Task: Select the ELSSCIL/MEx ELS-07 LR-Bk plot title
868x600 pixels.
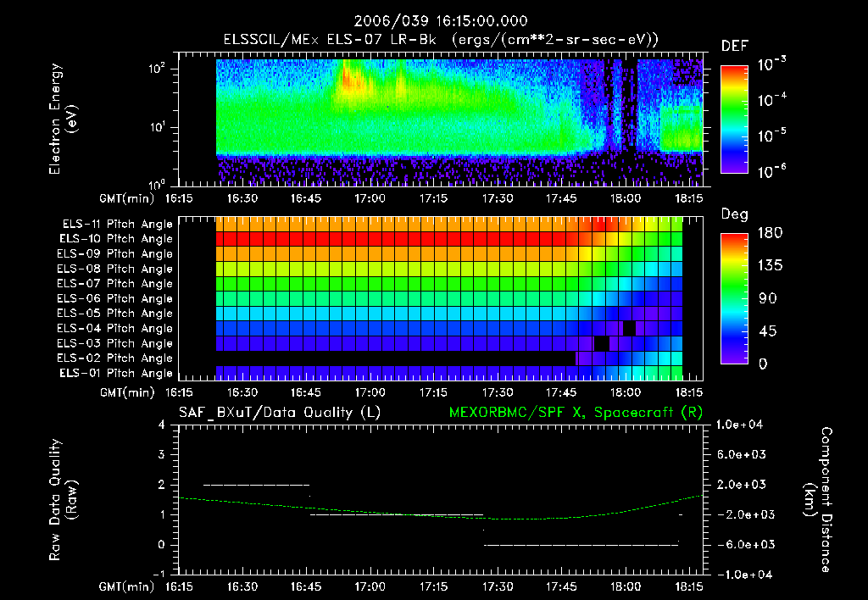Action: tap(441, 40)
